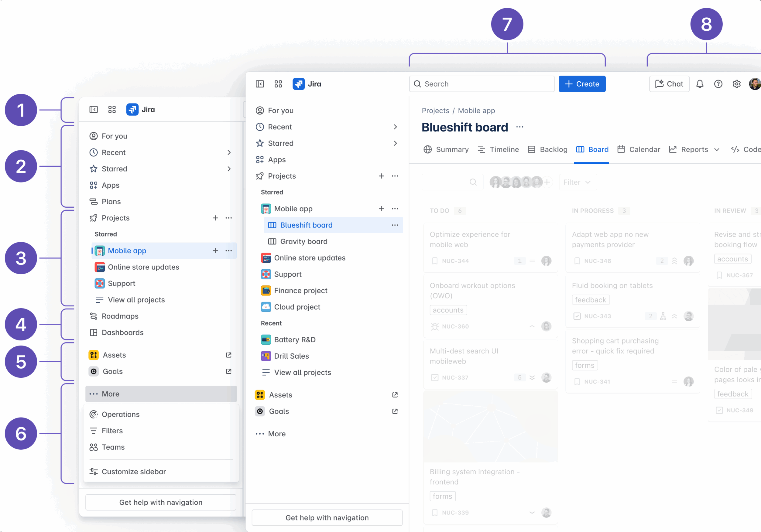Screen dimensions: 761x532
Task: Open Operations in left panel More menu
Action: point(161,414)
